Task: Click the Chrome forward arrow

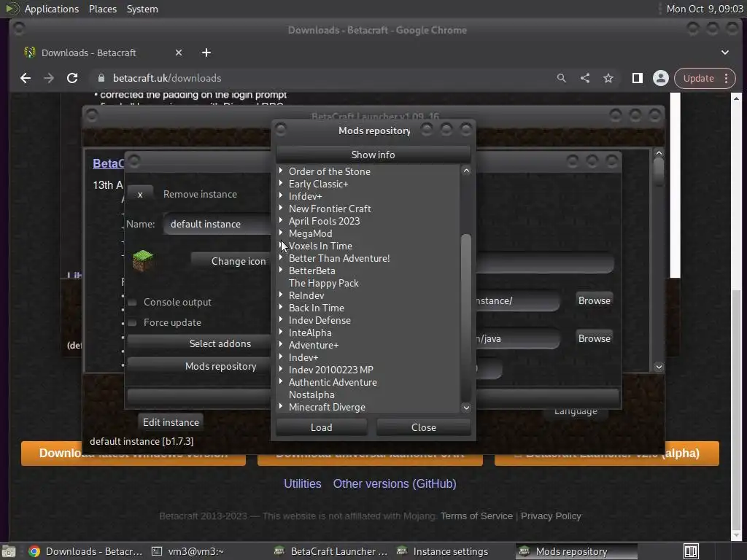Action: pos(49,78)
